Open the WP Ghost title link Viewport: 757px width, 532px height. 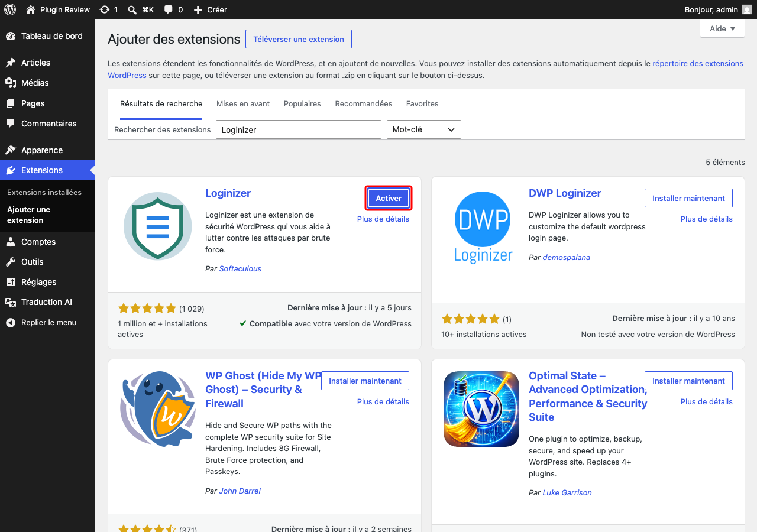pos(263,390)
